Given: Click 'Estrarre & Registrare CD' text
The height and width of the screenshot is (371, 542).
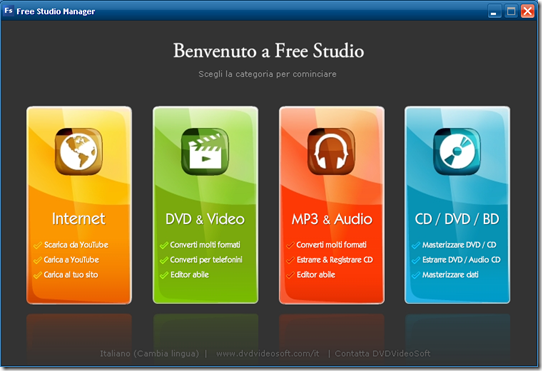Looking at the screenshot, I should (x=335, y=260).
